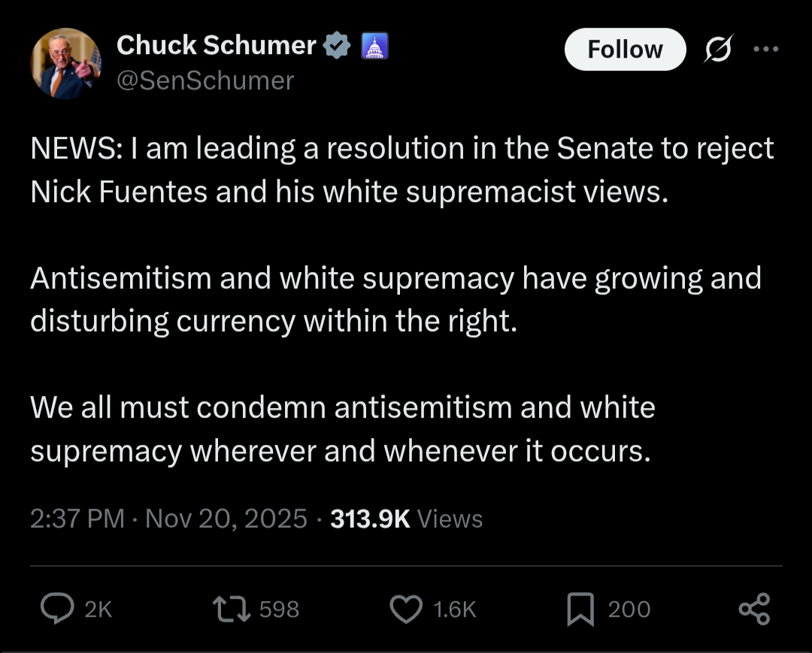This screenshot has height=653, width=812.
Task: Click the 200 bookmarks count
Action: click(x=629, y=609)
